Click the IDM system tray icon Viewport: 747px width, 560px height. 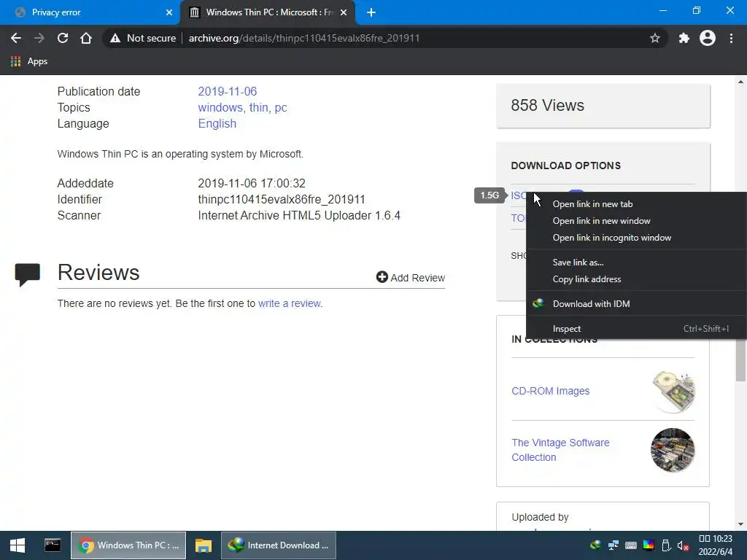point(595,545)
